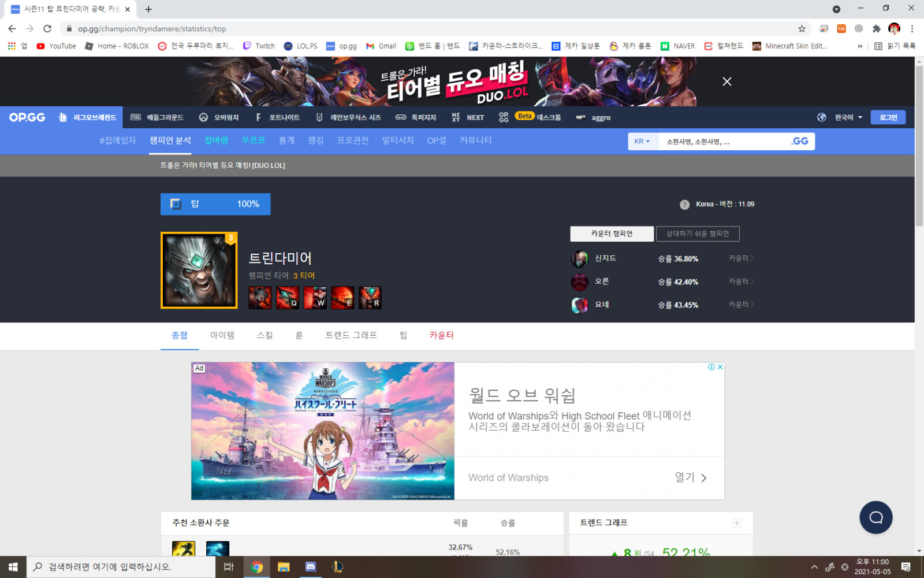Click Tryndamere's W skill icon

(x=315, y=298)
